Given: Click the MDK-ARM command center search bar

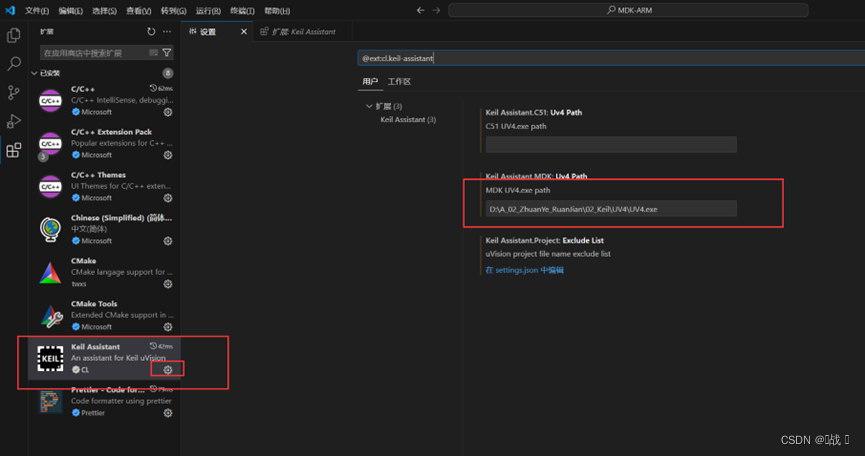Looking at the screenshot, I should pyautogui.click(x=628, y=10).
